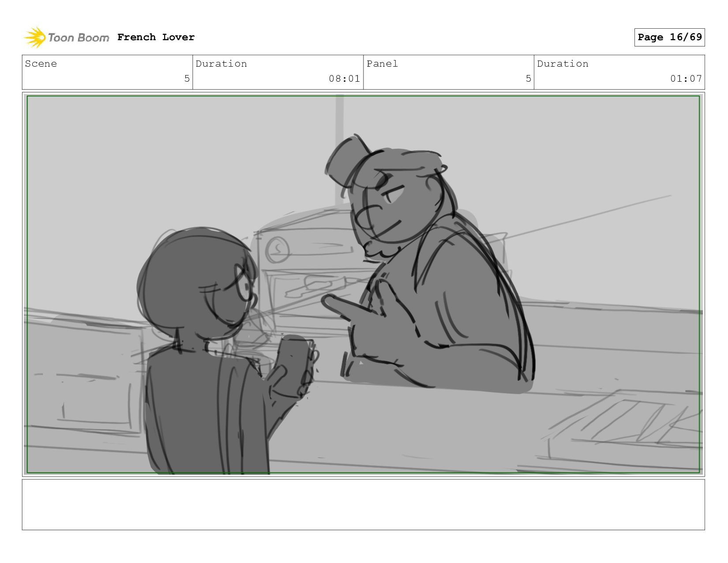Select the 'Panel' header label
The image size is (728, 563).
click(382, 64)
